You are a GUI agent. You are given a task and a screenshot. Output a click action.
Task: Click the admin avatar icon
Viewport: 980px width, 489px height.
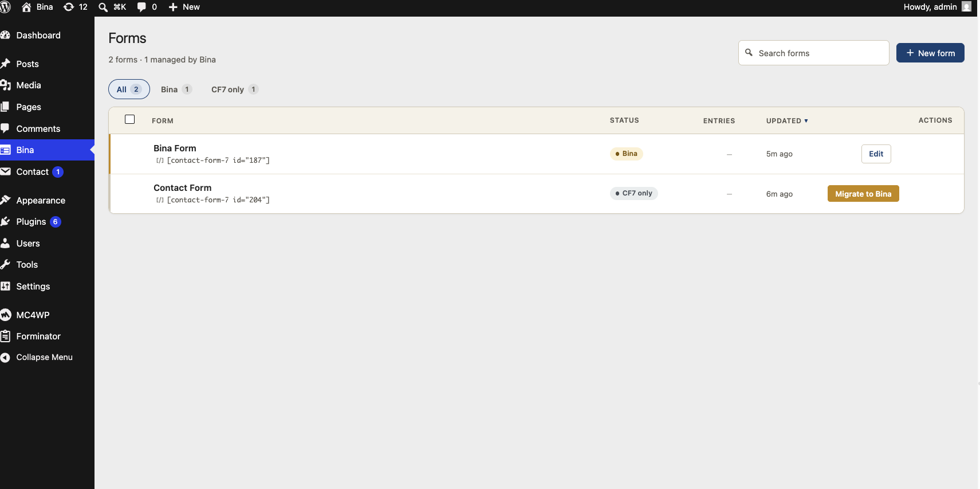966,7
